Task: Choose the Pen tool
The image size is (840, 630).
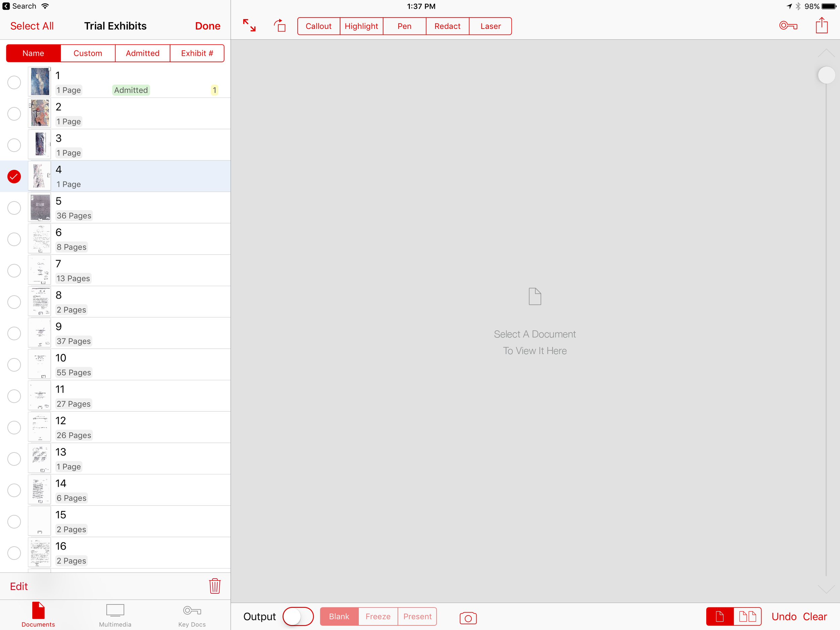Action: [405, 26]
